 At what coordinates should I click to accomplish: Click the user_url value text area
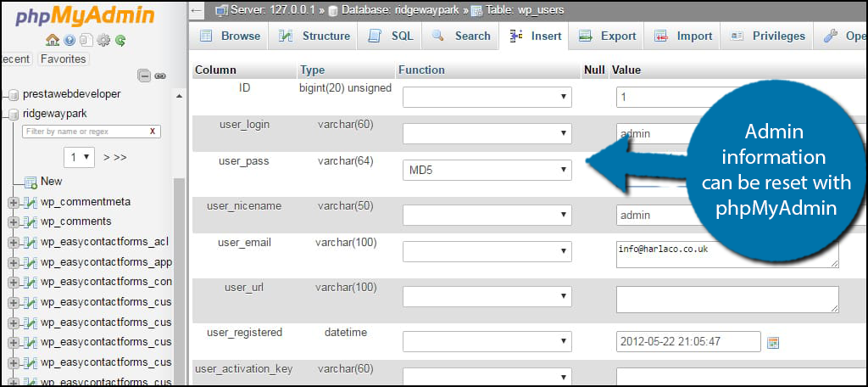pos(727,300)
